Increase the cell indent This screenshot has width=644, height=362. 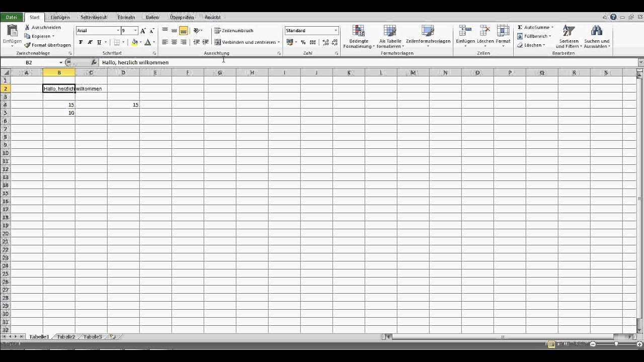click(x=205, y=42)
